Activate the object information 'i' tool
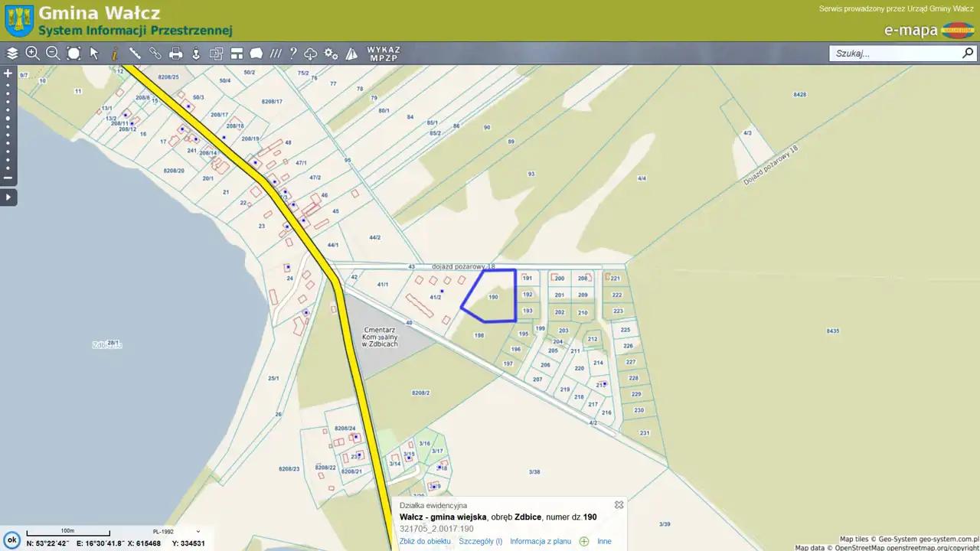The height and width of the screenshot is (551, 980). coord(115,54)
